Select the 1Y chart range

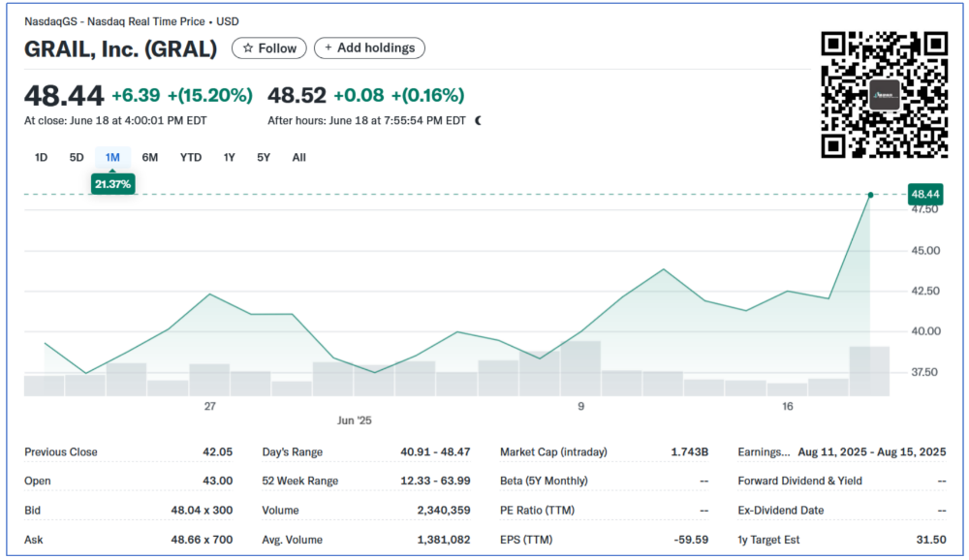point(230,158)
